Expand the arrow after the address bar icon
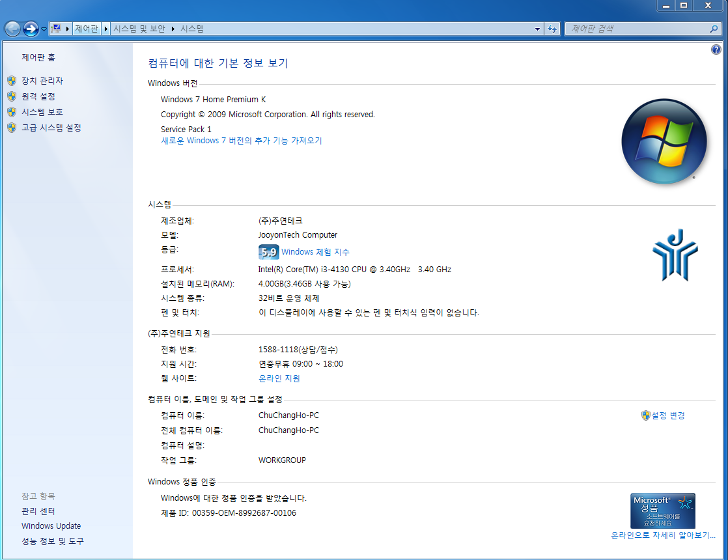 point(67,29)
